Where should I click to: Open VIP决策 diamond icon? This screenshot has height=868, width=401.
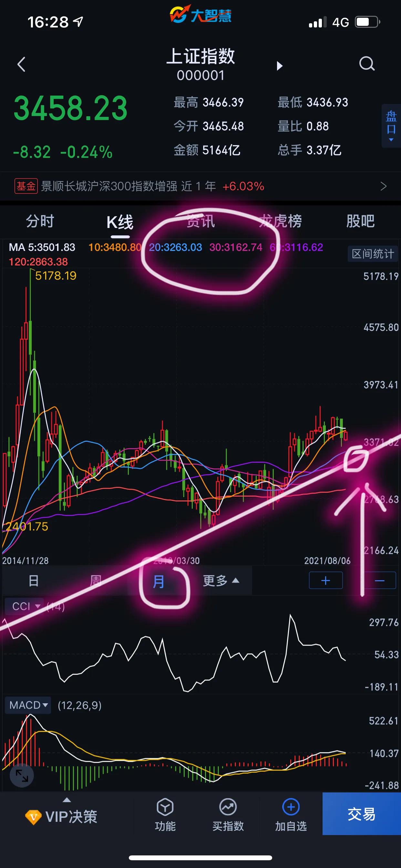(33, 817)
